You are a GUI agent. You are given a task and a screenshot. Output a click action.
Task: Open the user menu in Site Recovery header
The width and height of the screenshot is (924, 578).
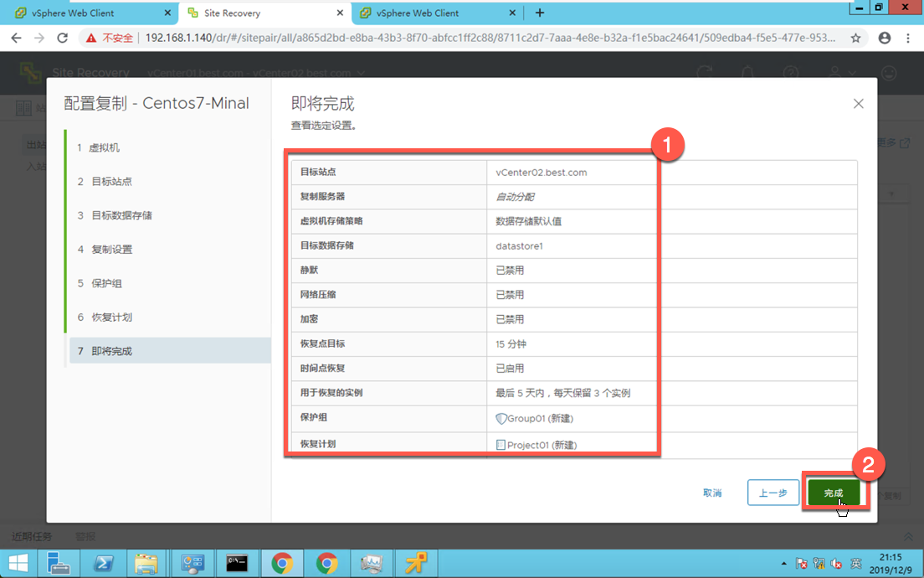coord(841,73)
